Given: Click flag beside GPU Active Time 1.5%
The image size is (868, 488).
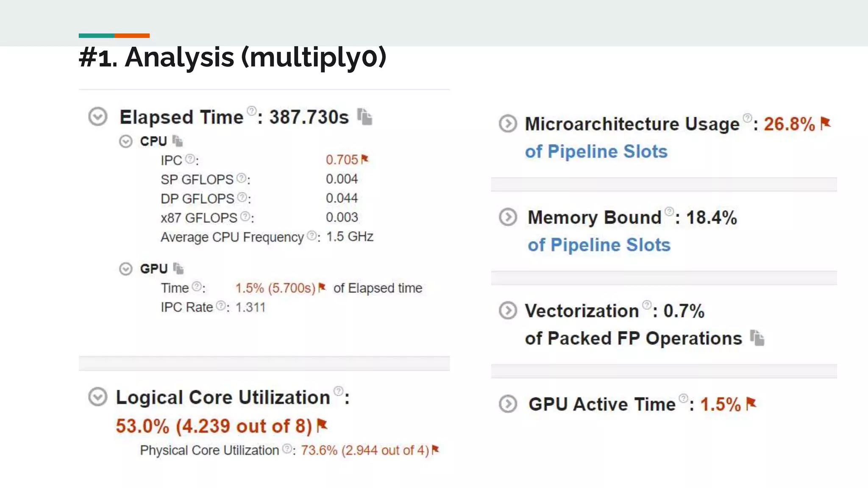Looking at the screenshot, I should 751,403.
